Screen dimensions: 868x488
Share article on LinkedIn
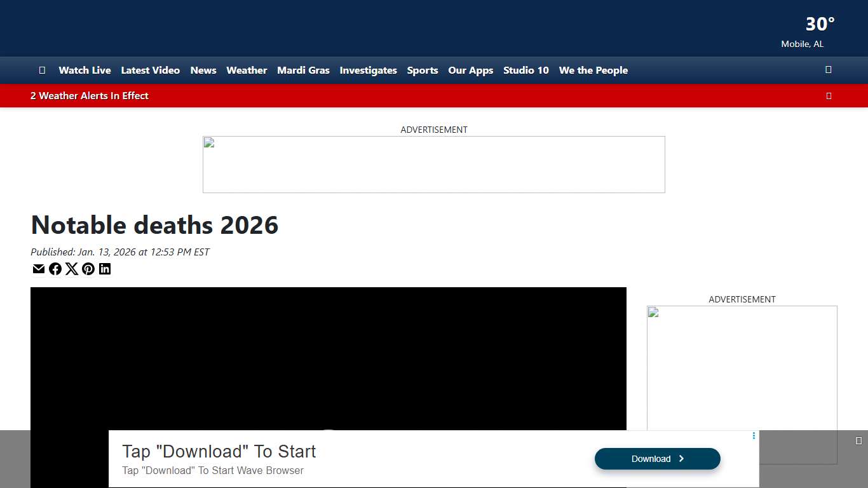click(x=105, y=269)
